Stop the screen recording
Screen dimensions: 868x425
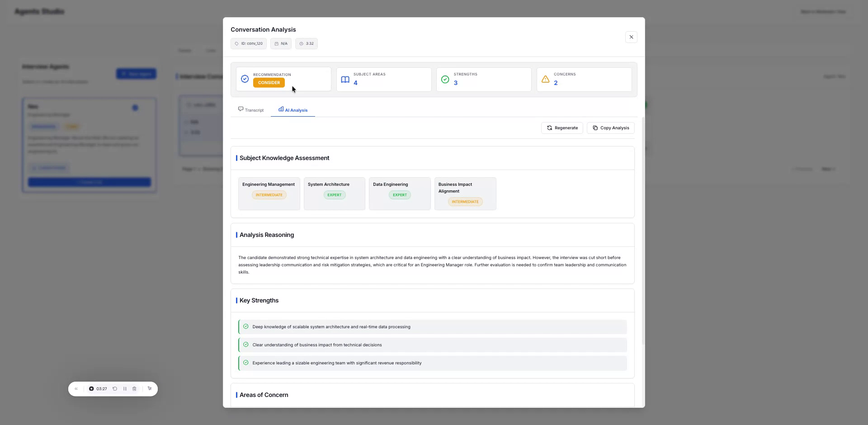click(x=92, y=389)
